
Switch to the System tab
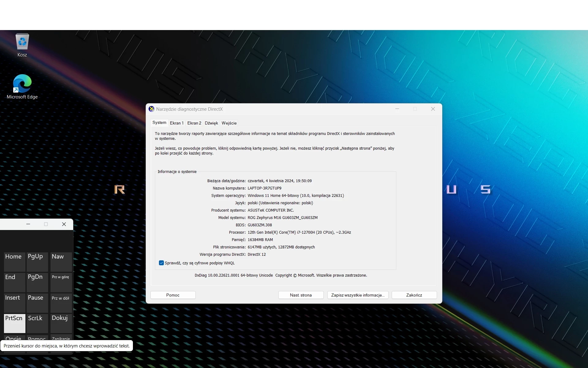pos(159,123)
